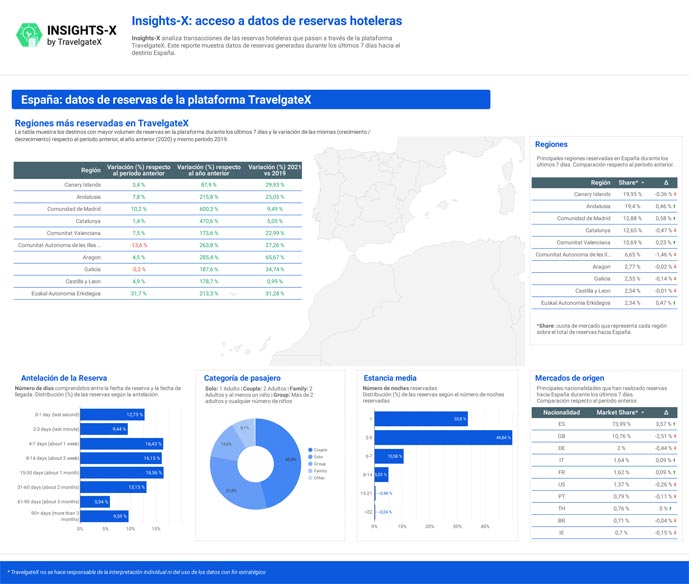
Task: Click the '-13,6 %' value for Illes Balears
Action: pyautogui.click(x=138, y=245)
